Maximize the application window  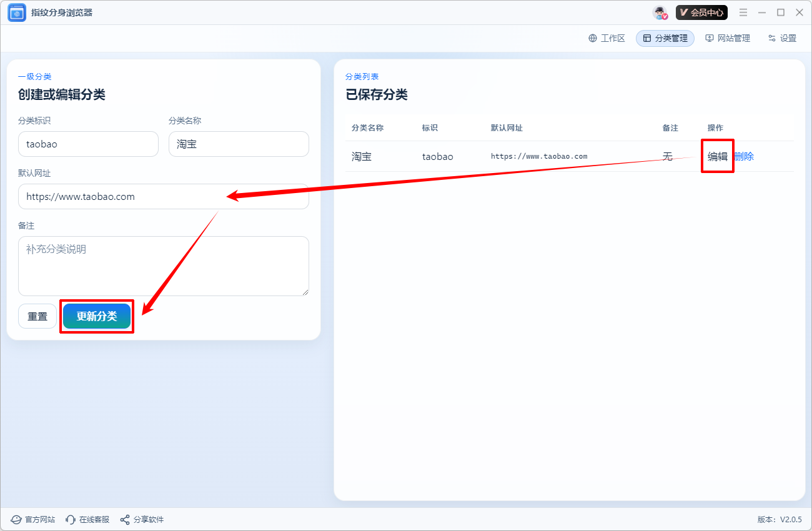[781, 12]
